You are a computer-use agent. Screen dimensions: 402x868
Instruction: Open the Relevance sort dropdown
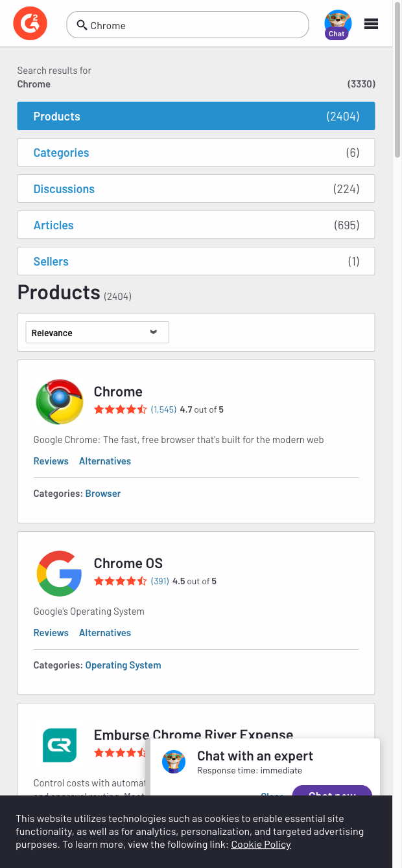click(x=97, y=332)
